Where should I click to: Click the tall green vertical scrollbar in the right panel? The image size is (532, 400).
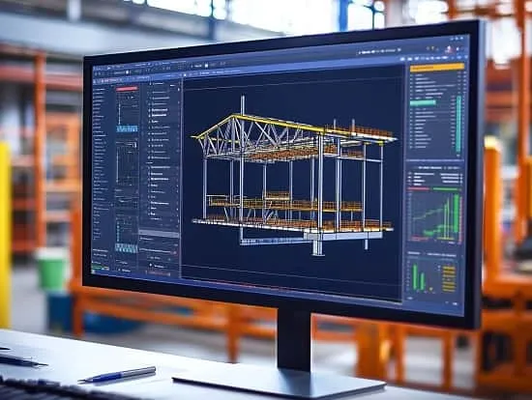(x=458, y=125)
